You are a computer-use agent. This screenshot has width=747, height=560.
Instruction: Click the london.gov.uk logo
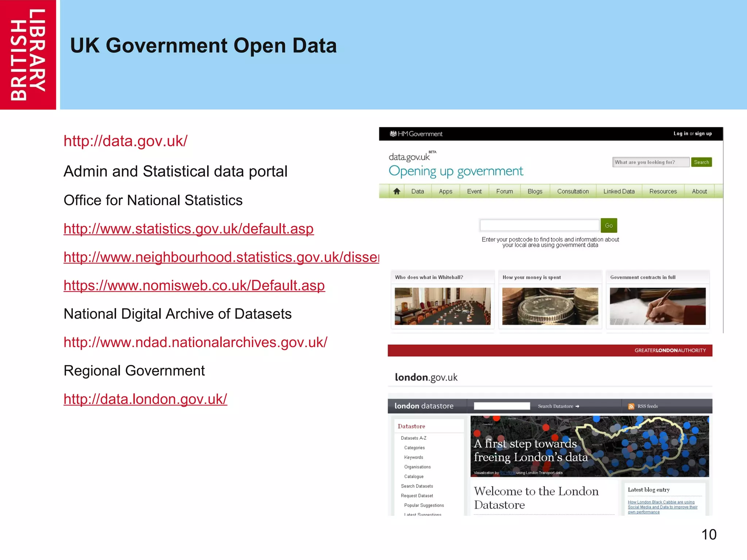426,377
